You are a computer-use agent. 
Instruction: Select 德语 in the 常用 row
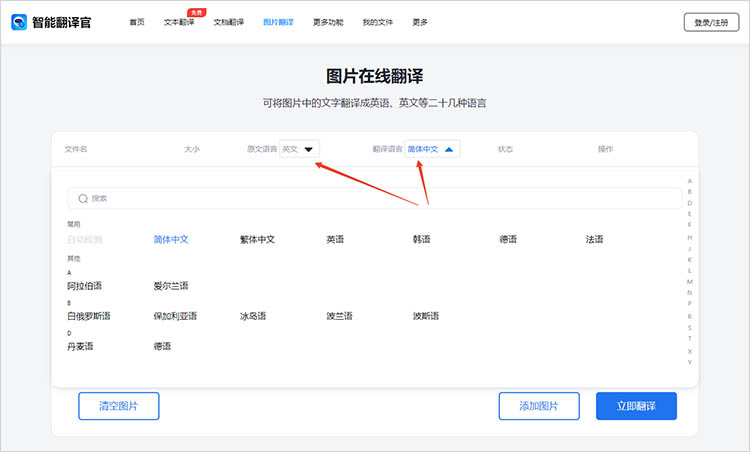point(508,240)
